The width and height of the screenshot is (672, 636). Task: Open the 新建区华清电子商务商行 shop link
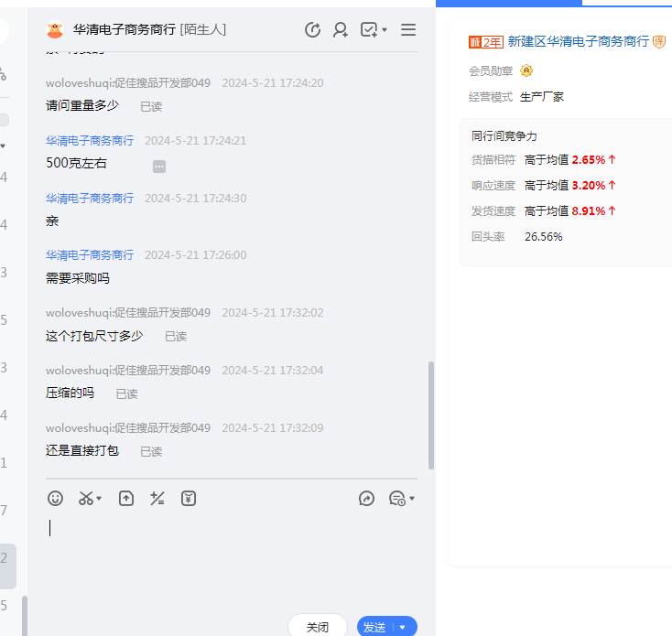click(x=578, y=41)
